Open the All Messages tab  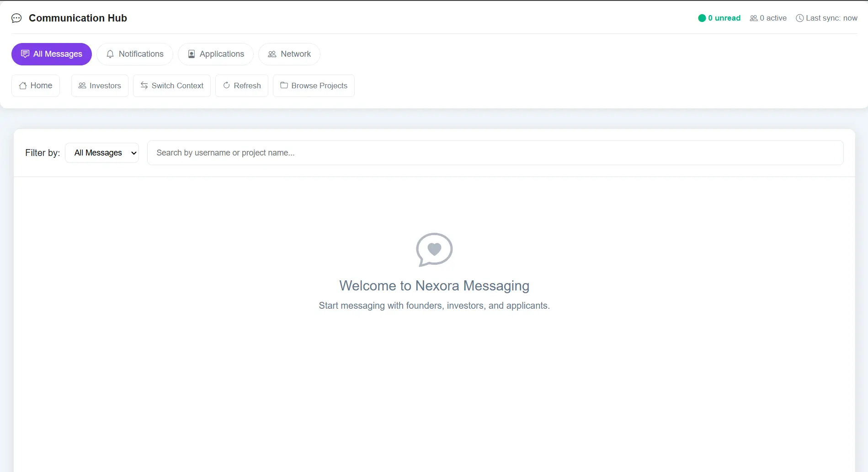tap(52, 54)
